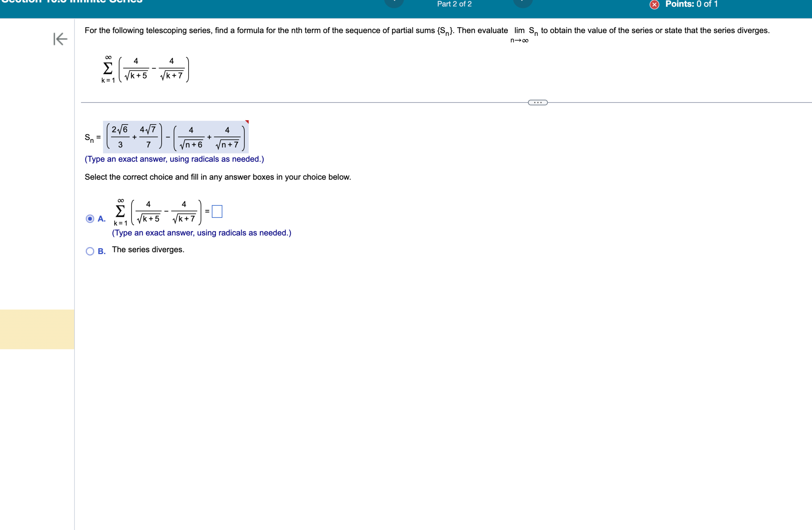Click the sigma symbol in the series expression
This screenshot has width=812, height=530.
[107, 68]
